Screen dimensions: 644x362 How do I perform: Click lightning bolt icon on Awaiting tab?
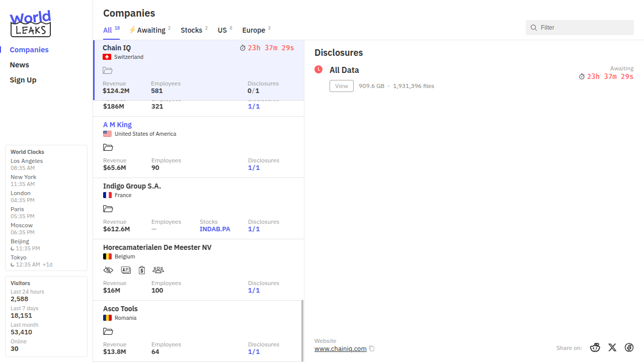132,30
